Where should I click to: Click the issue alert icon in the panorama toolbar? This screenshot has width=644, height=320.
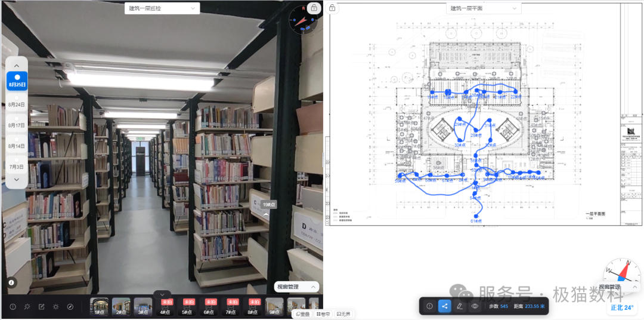[x=13, y=307]
